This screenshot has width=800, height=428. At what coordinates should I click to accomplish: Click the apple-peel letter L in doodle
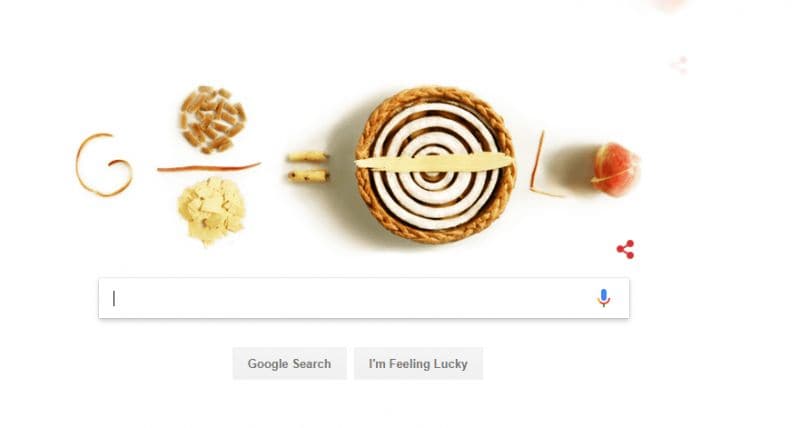[x=544, y=164]
